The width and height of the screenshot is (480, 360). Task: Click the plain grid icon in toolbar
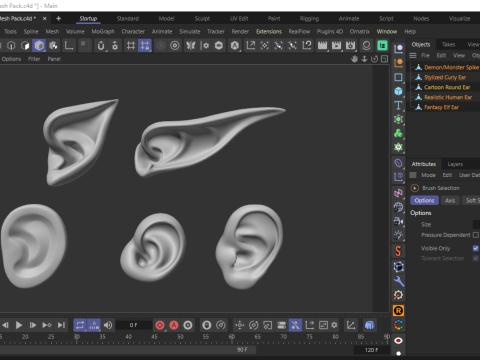tap(131, 45)
